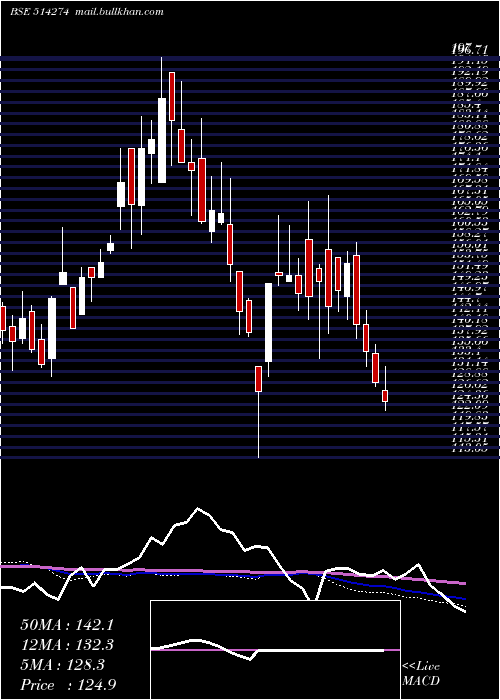Click the '<<Live MACD' label
This screenshot has width=500, height=700.
pos(421,674)
